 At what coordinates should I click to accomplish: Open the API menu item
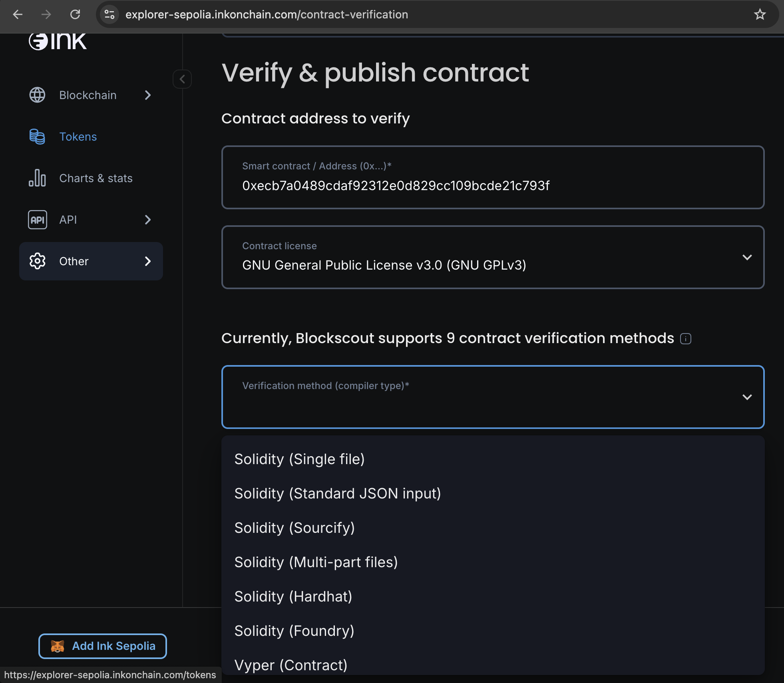pos(91,220)
